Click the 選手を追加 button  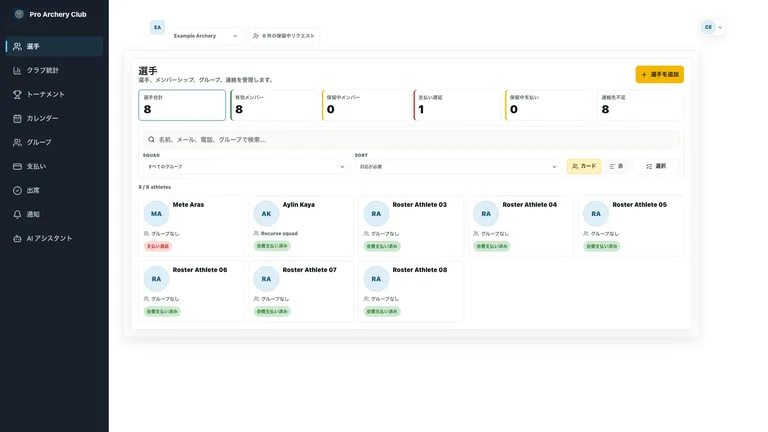coord(659,74)
